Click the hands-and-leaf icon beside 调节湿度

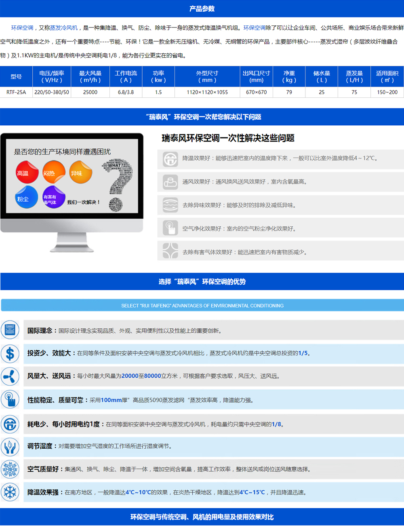(x=10, y=447)
